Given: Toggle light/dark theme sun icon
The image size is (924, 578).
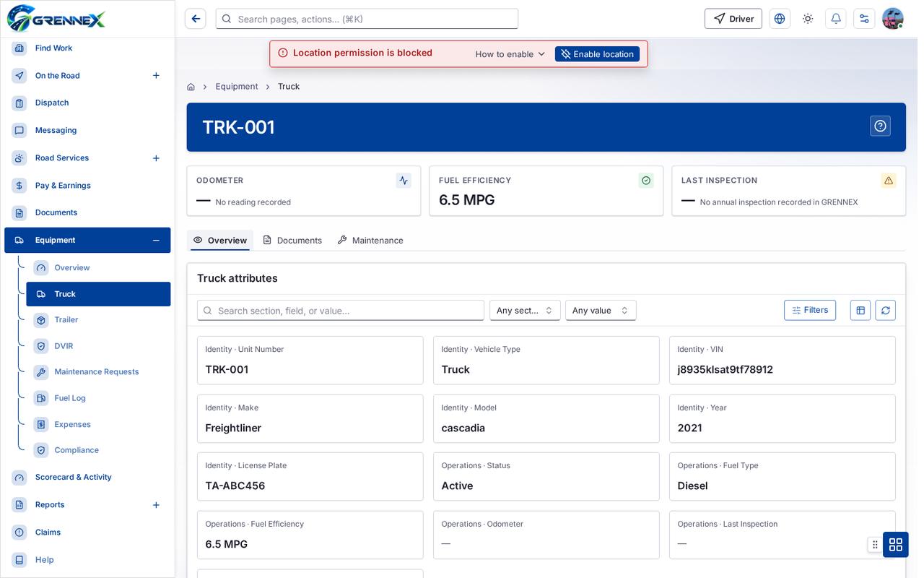Looking at the screenshot, I should pos(808,19).
